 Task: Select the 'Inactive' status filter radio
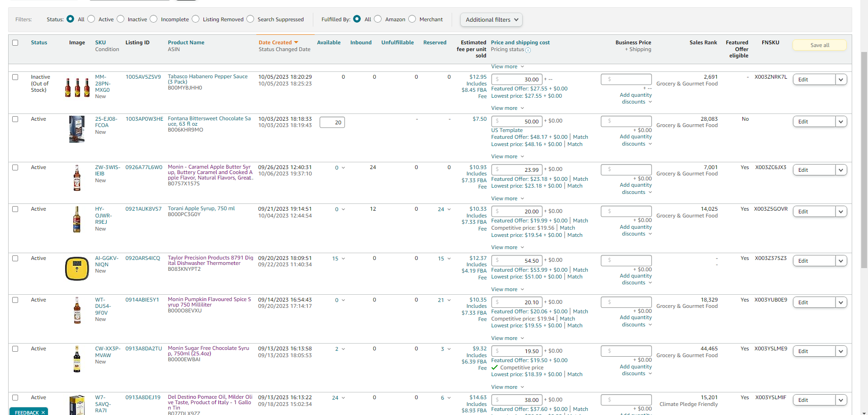120,19
